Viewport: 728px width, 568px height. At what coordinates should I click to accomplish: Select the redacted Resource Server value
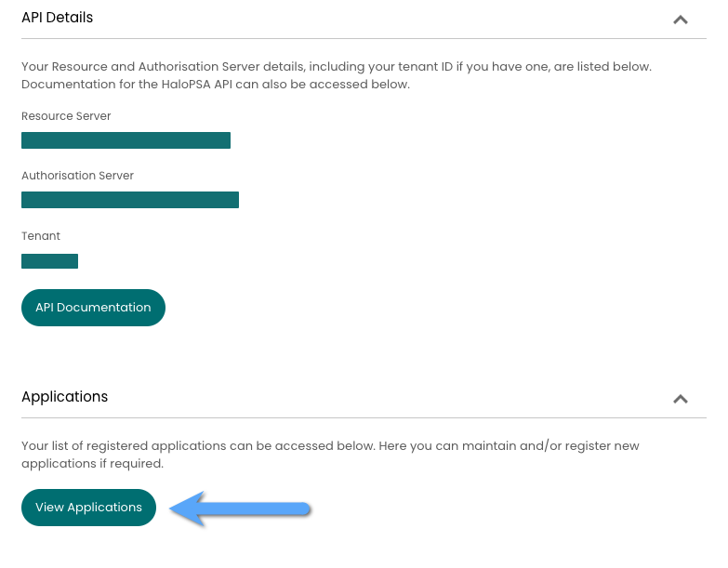(x=126, y=140)
